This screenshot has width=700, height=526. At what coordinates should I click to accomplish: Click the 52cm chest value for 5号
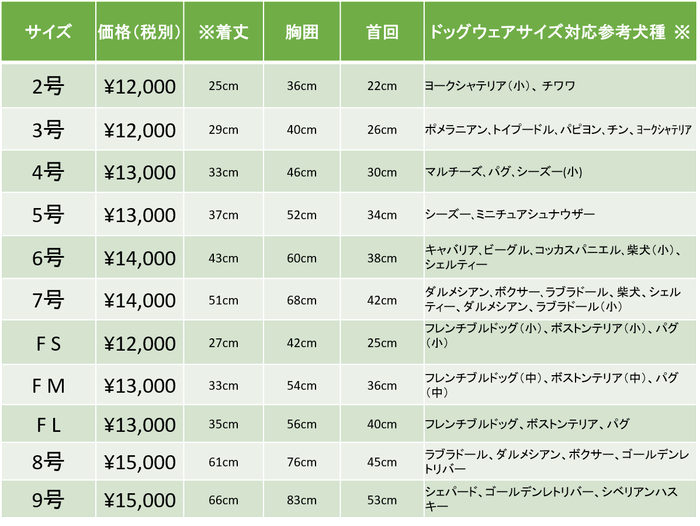click(x=302, y=215)
